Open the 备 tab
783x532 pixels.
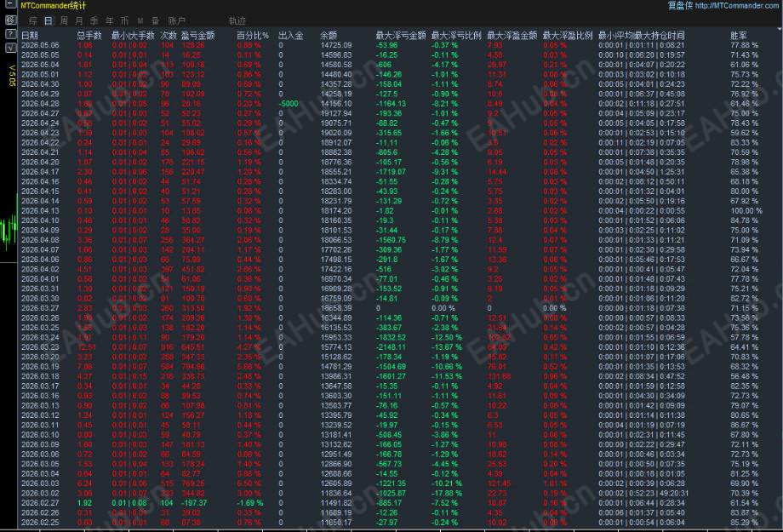[155, 21]
